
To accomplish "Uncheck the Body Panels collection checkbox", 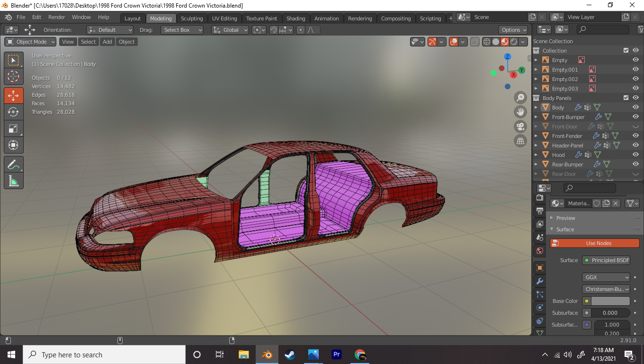I will 626,98.
